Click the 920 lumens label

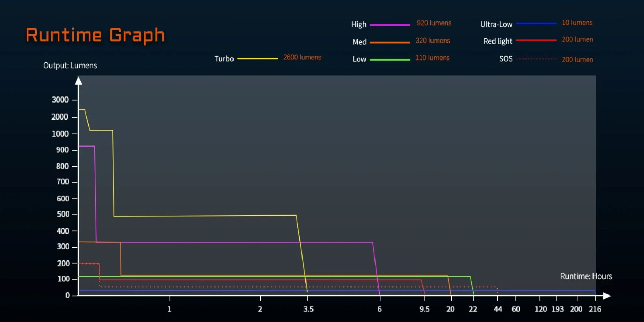pos(434,23)
